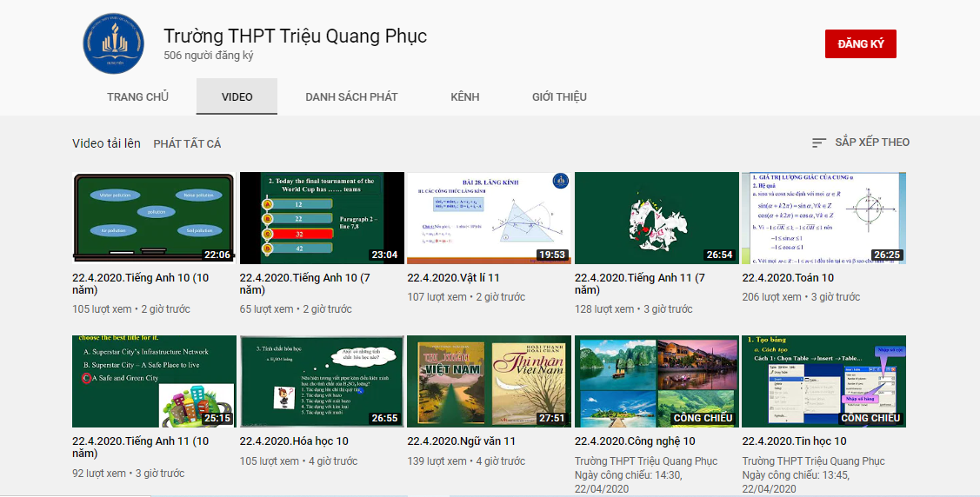Click 107 lượt xem under Vật lí 11

tap(437, 297)
